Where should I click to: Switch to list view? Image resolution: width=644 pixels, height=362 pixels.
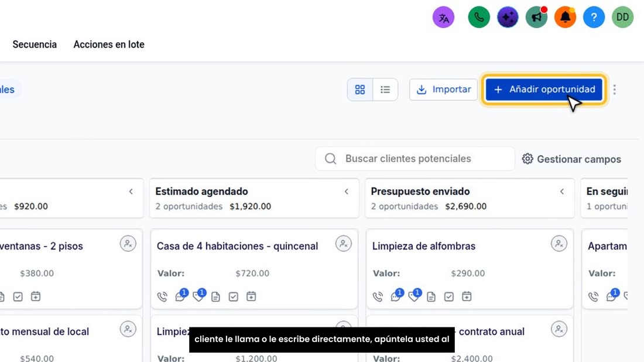pos(385,90)
